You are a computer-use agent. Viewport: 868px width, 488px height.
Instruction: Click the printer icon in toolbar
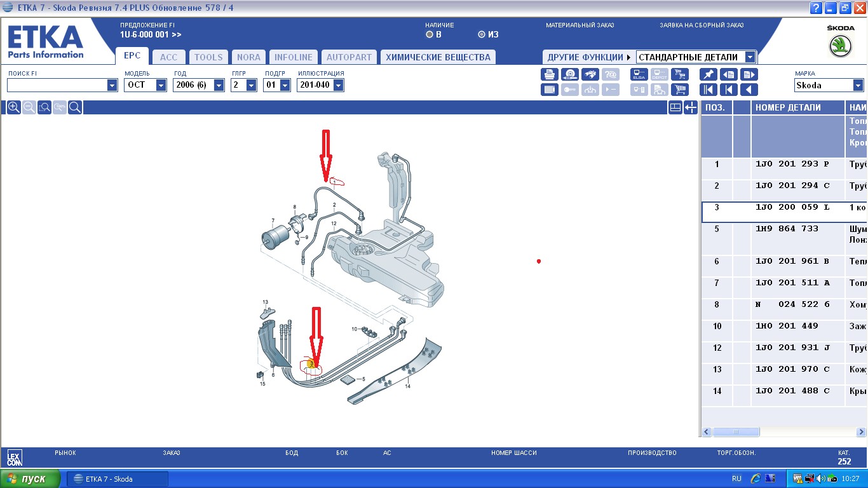point(550,74)
